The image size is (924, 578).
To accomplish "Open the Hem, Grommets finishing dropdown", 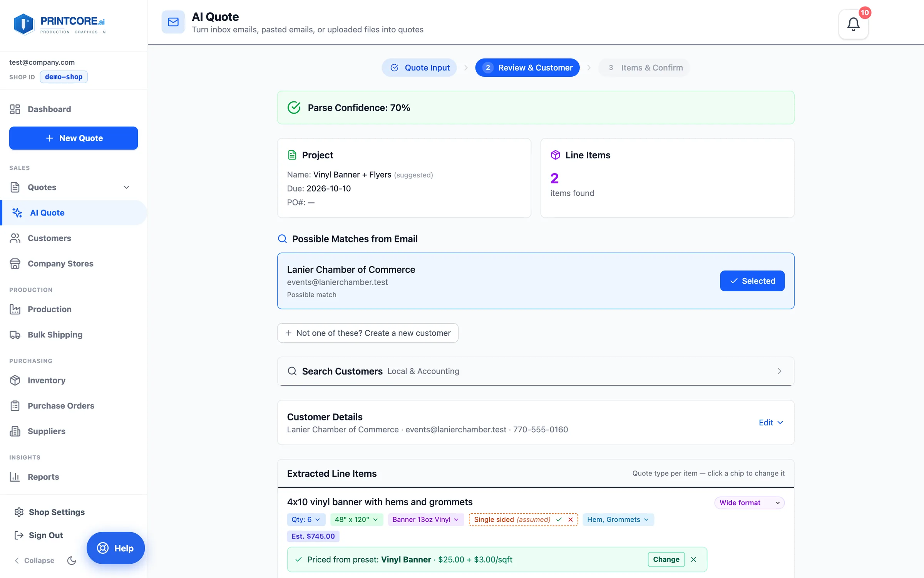I will 618,519.
